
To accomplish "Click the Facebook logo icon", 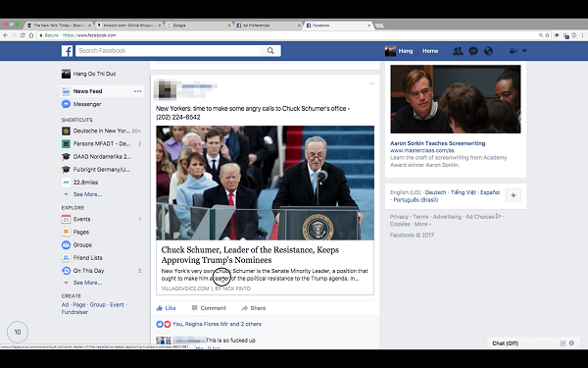I will [x=67, y=51].
